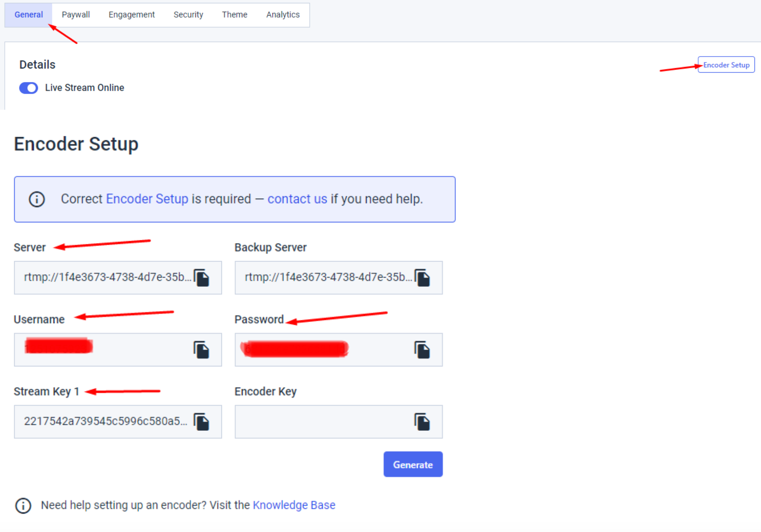Open the Analytics tab
Screen dimensions: 761x532
pos(283,14)
